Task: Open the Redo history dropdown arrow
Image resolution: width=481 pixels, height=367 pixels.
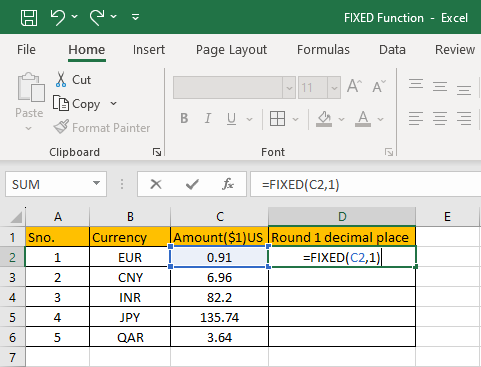Action: click(114, 16)
